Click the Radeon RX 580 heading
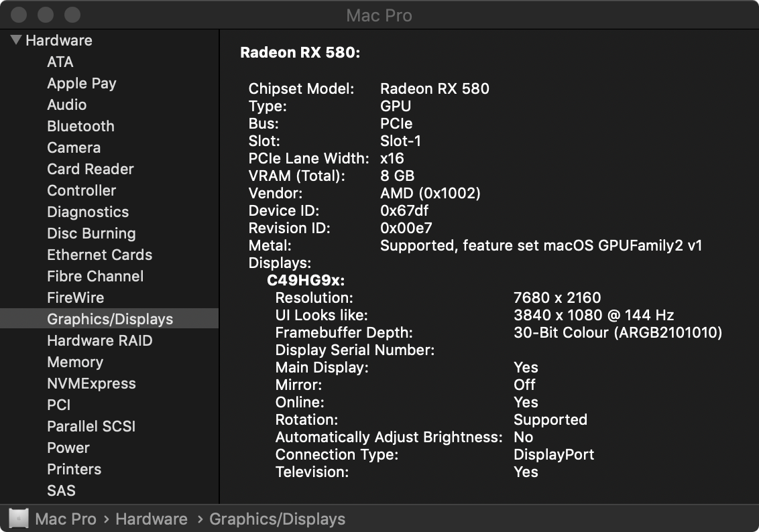 pos(300,52)
